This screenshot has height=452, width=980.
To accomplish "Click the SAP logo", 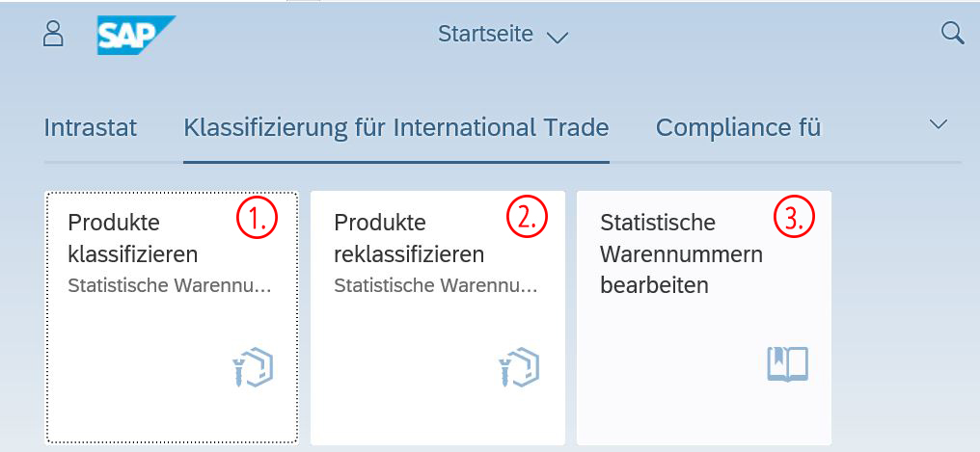I will (134, 35).
